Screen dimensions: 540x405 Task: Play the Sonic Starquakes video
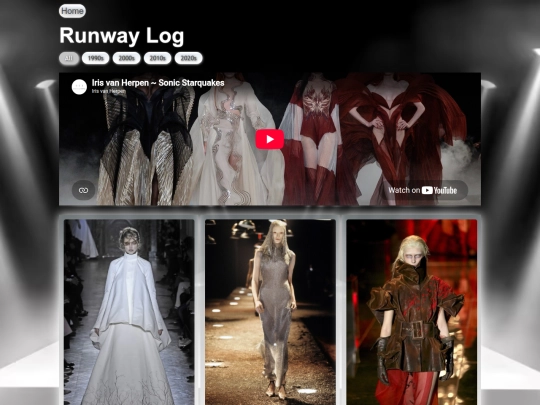(270, 139)
